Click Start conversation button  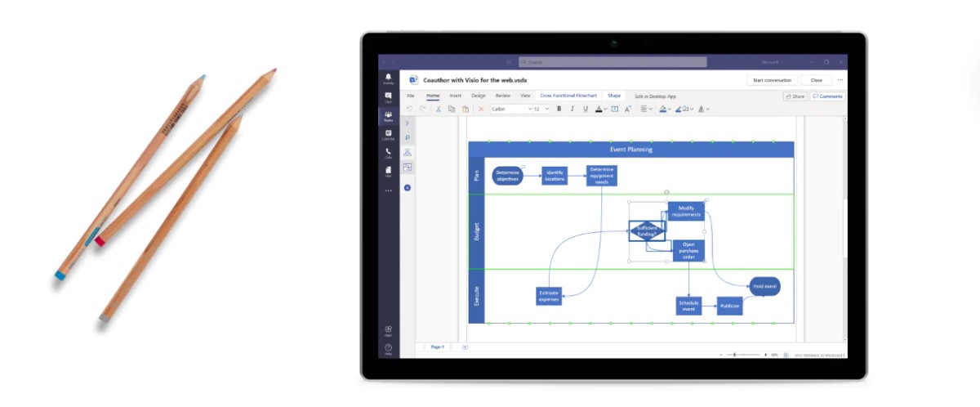[772, 80]
